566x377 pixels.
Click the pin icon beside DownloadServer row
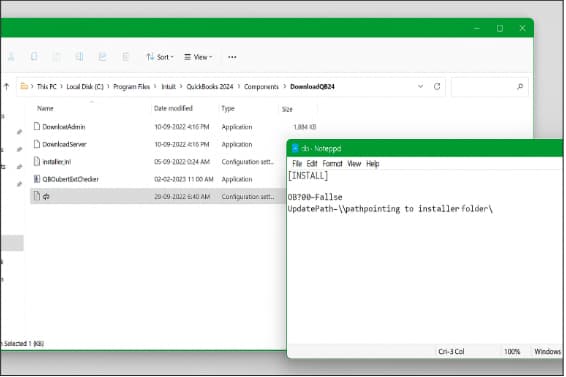[19, 149]
